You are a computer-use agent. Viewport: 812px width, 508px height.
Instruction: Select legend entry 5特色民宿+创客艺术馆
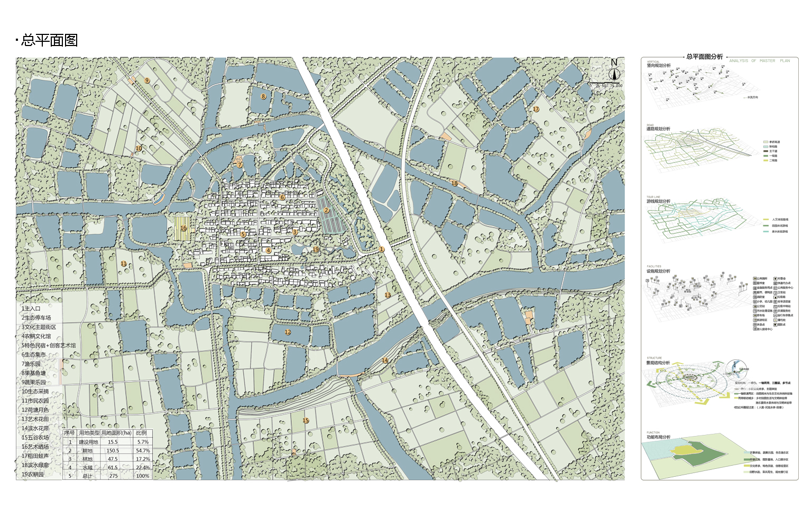tap(49, 346)
